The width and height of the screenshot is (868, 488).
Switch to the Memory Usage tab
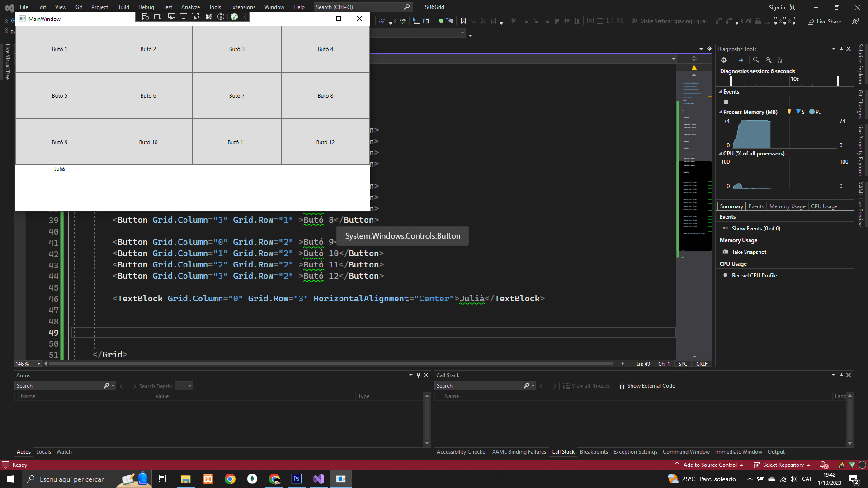point(787,206)
